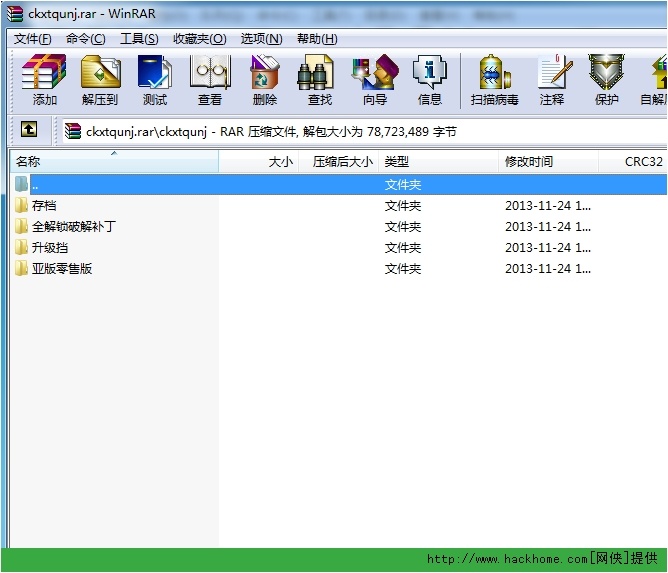Sort by the 大小 column header
Image resolution: width=668 pixels, height=573 pixels.
[259, 161]
